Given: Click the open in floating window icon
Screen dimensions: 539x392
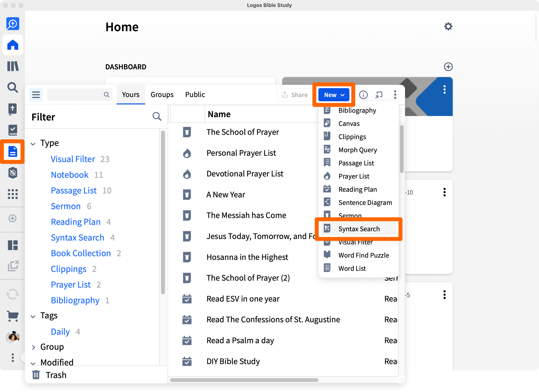Looking at the screenshot, I should pyautogui.click(x=379, y=95).
